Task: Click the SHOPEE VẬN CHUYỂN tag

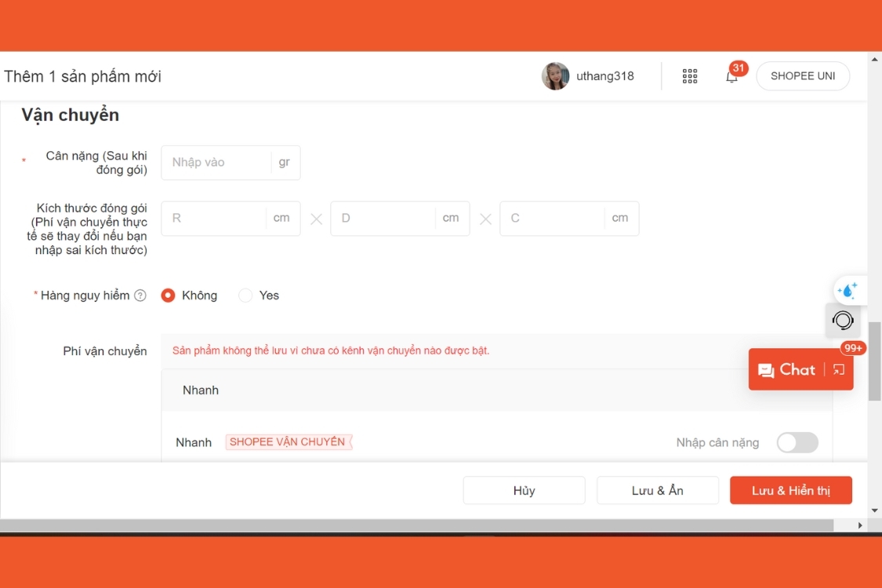Action: tap(288, 442)
